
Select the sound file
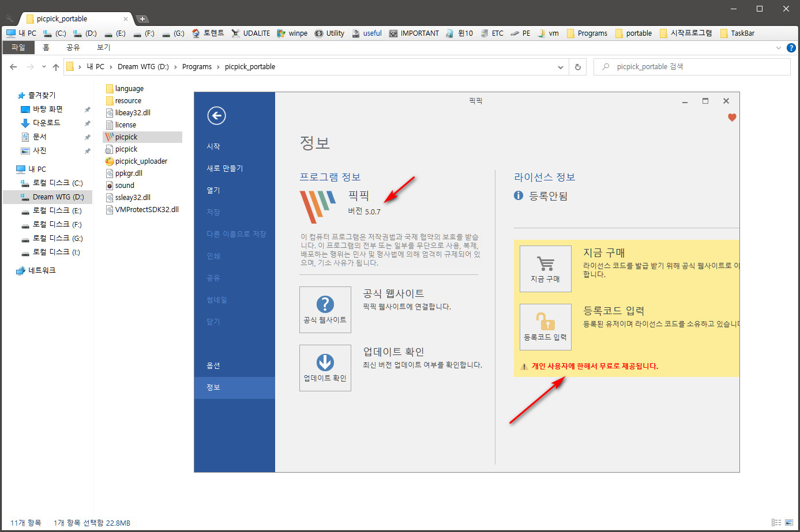coord(120,186)
